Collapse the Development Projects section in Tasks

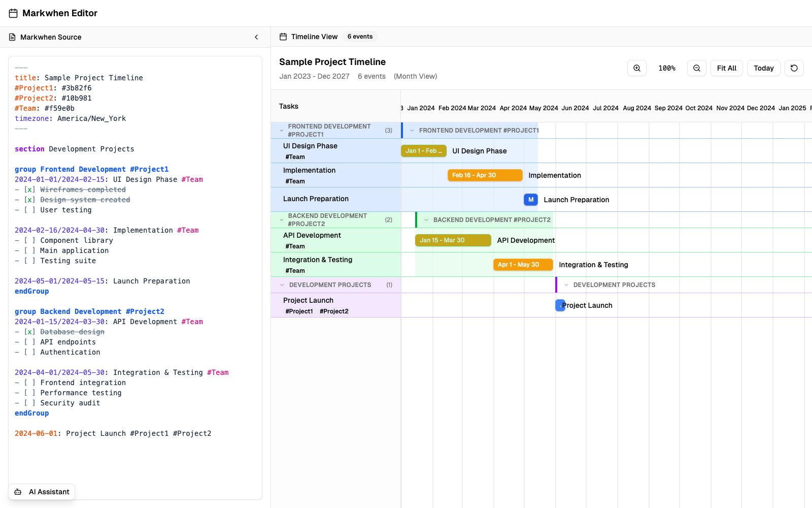coord(282,285)
